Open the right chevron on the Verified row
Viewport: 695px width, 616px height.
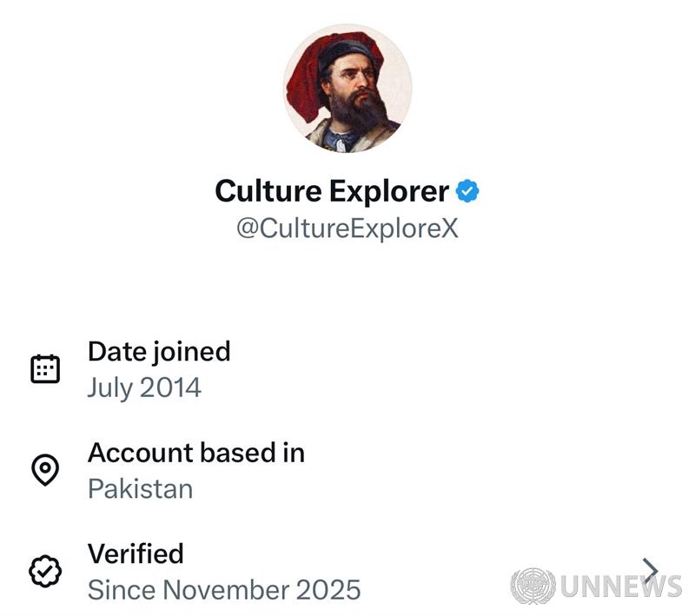pos(650,571)
